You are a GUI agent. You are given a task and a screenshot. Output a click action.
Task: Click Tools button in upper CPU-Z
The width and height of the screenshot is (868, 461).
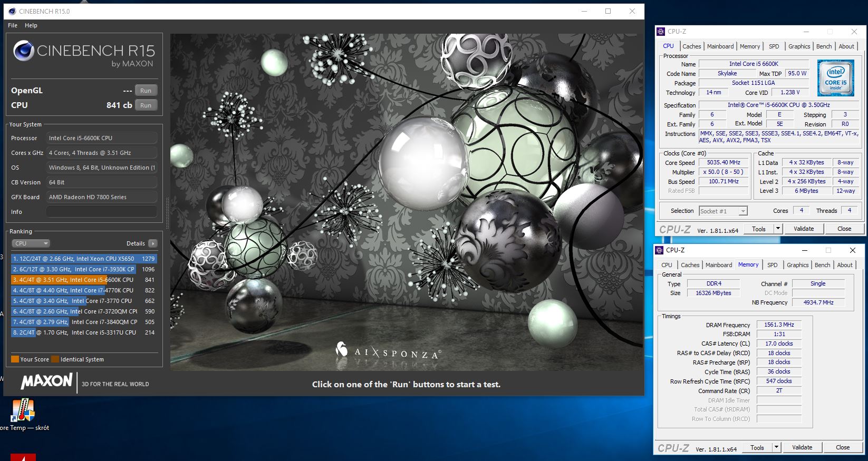(x=759, y=229)
